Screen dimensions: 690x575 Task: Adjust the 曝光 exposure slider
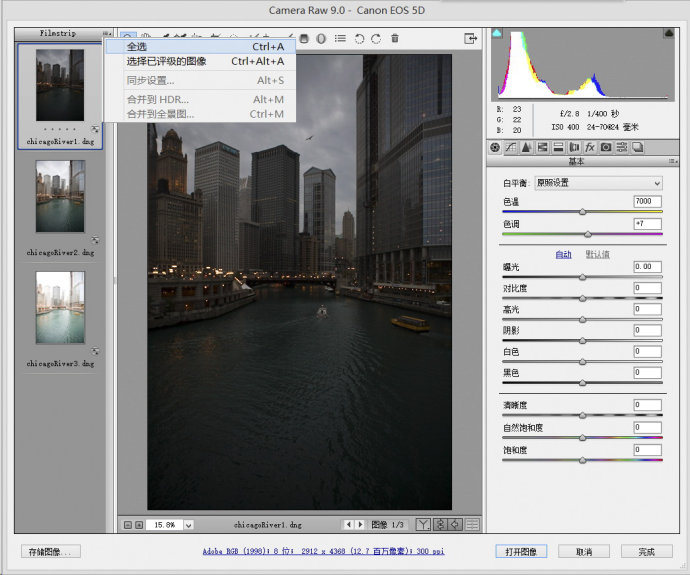pos(582,277)
